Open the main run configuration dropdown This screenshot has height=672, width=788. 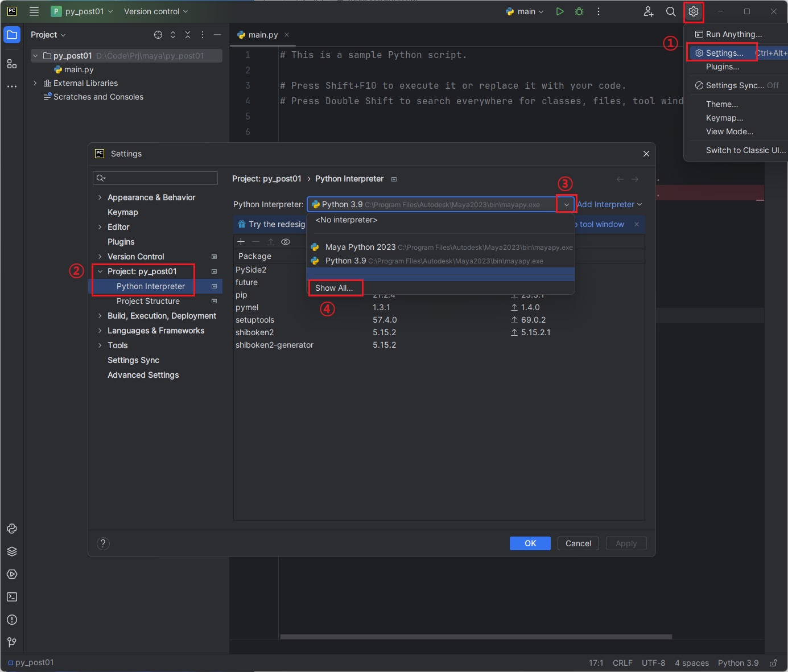[525, 11]
